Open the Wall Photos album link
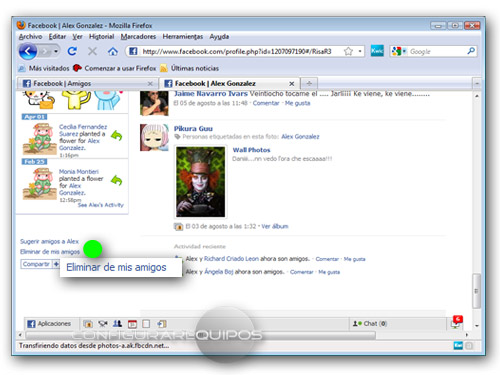 point(251,150)
